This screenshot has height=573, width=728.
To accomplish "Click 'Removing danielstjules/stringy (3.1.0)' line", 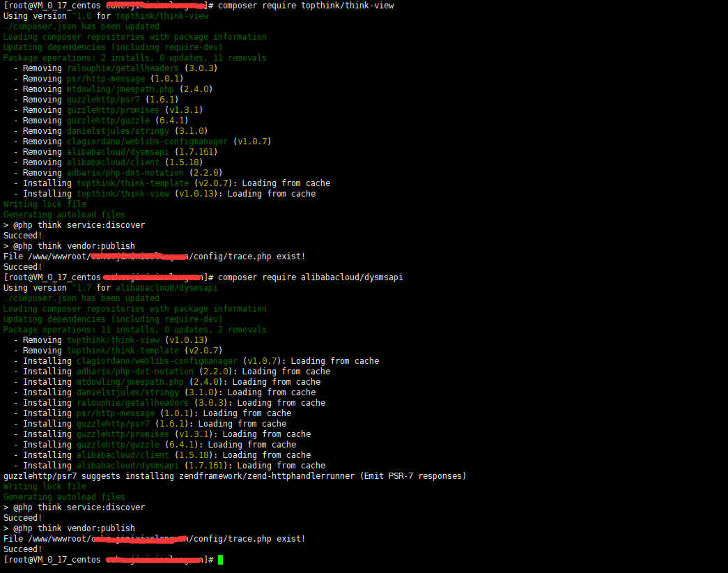I will [x=111, y=131].
